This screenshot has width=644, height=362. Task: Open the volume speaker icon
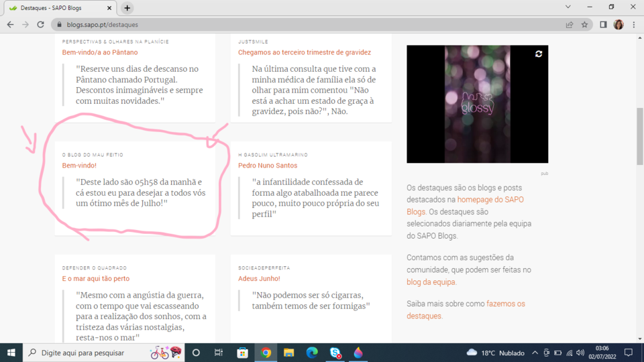[x=580, y=353]
